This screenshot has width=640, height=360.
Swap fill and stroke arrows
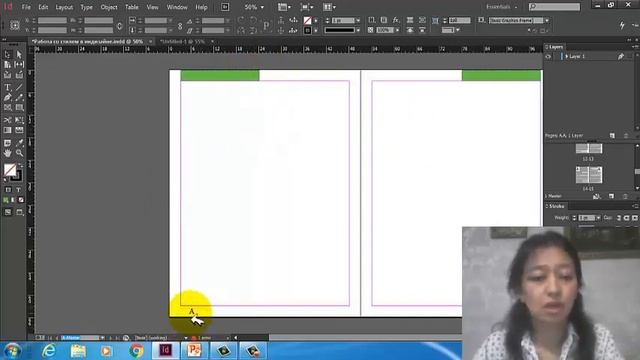[20, 165]
